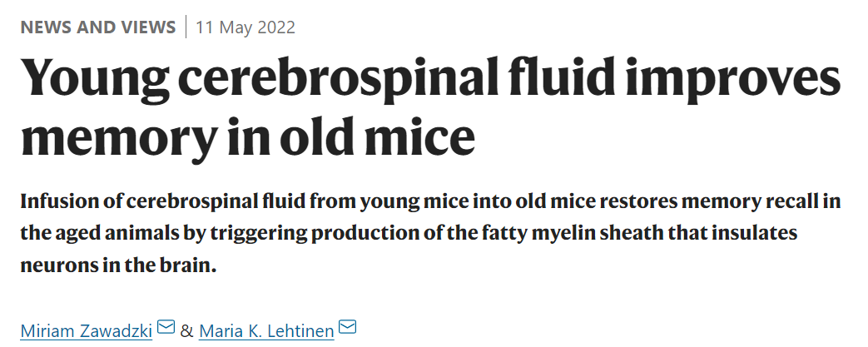
Task: Open the Miriam Zawadzki author link
Action: 87,330
